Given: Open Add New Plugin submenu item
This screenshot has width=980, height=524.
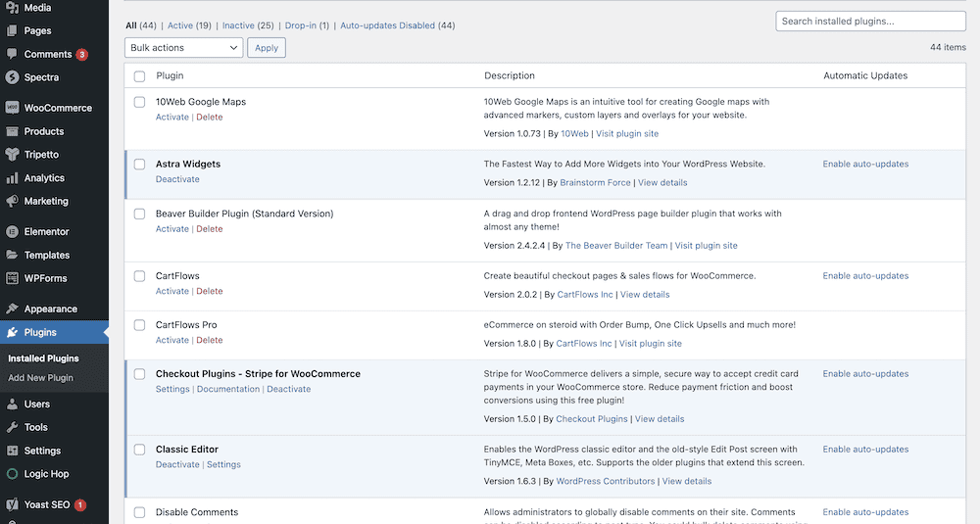Looking at the screenshot, I should point(40,378).
